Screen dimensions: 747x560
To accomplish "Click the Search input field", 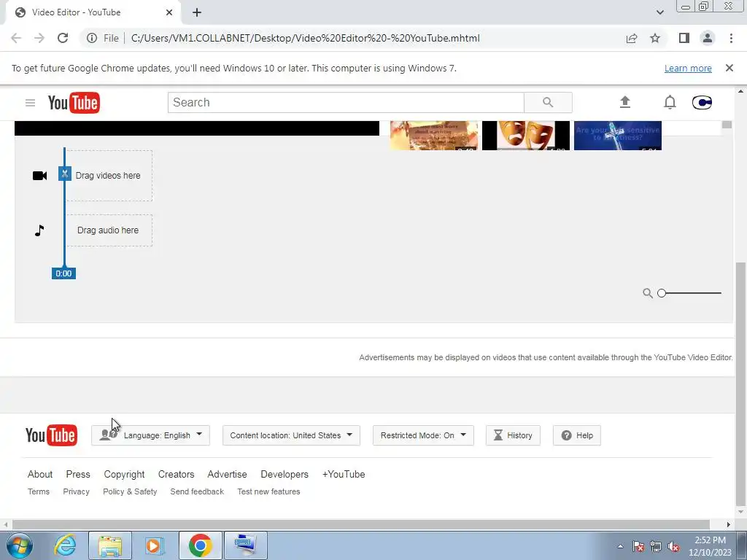I will click(346, 102).
